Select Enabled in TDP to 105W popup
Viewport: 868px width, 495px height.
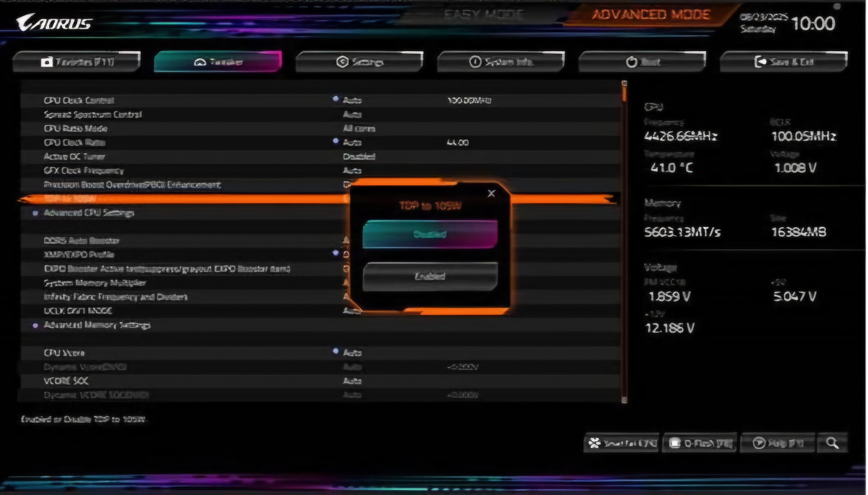(x=430, y=277)
